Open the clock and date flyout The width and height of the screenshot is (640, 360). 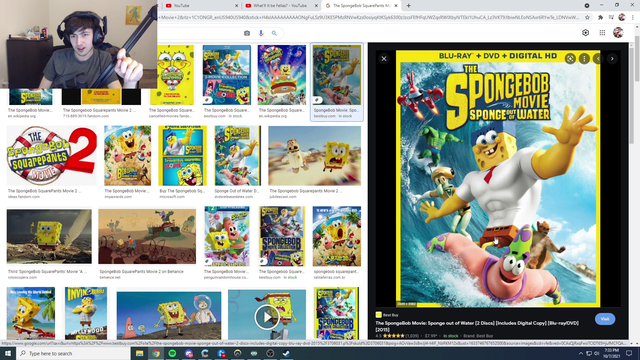(x=611, y=353)
